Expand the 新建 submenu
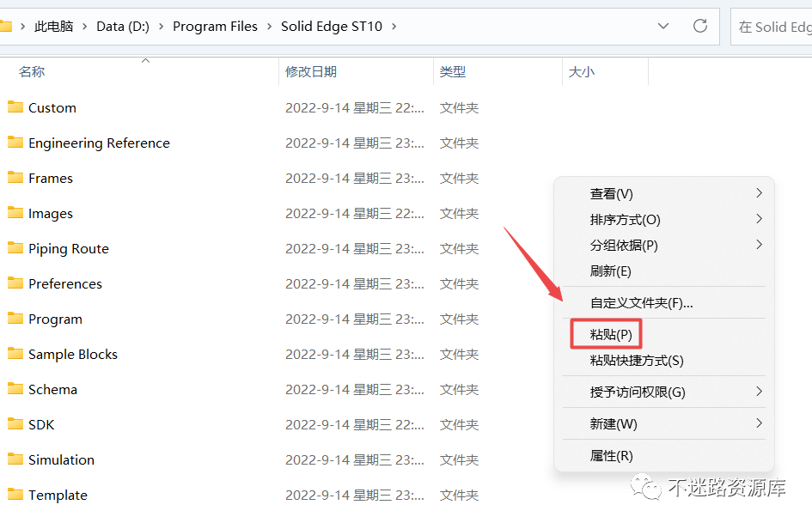812x523 pixels. pyautogui.click(x=615, y=423)
